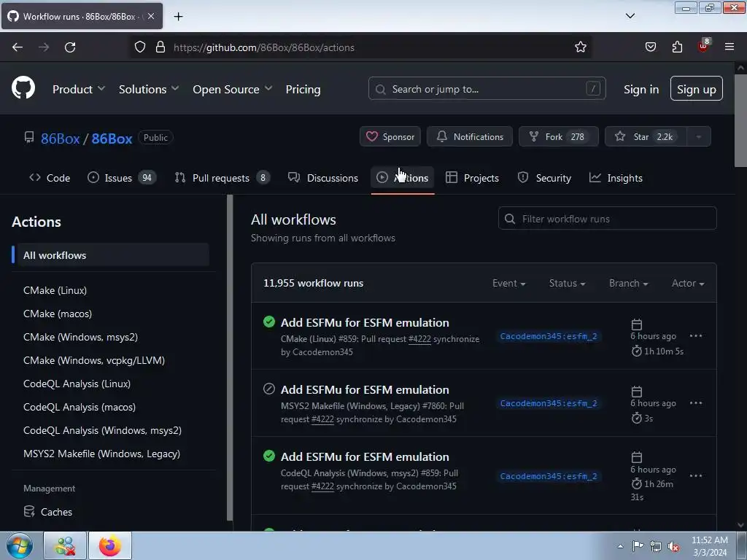Screen dimensions: 747x560
Task: Open the ellipsis menu for the MSYS2 Makefile #7860 run
Action: pyautogui.click(x=695, y=402)
